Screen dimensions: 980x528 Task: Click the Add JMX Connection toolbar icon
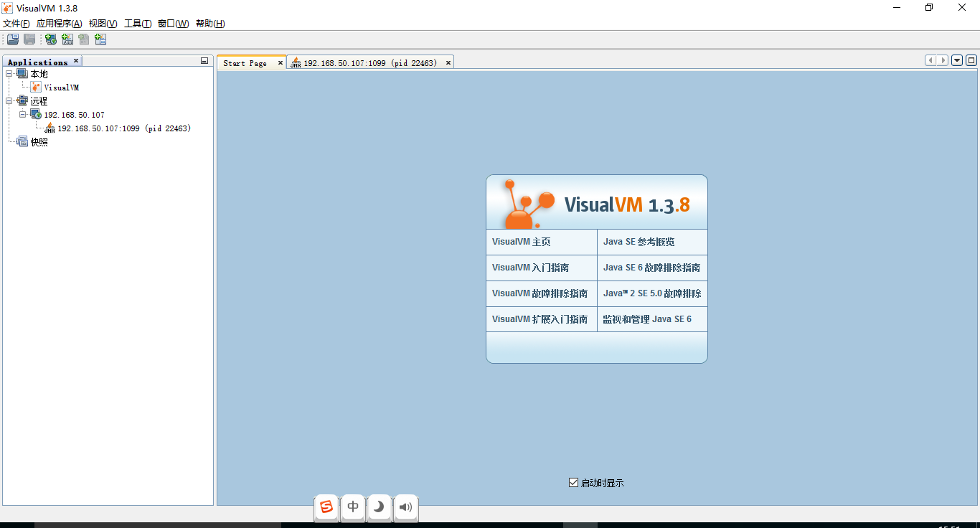(x=67, y=39)
